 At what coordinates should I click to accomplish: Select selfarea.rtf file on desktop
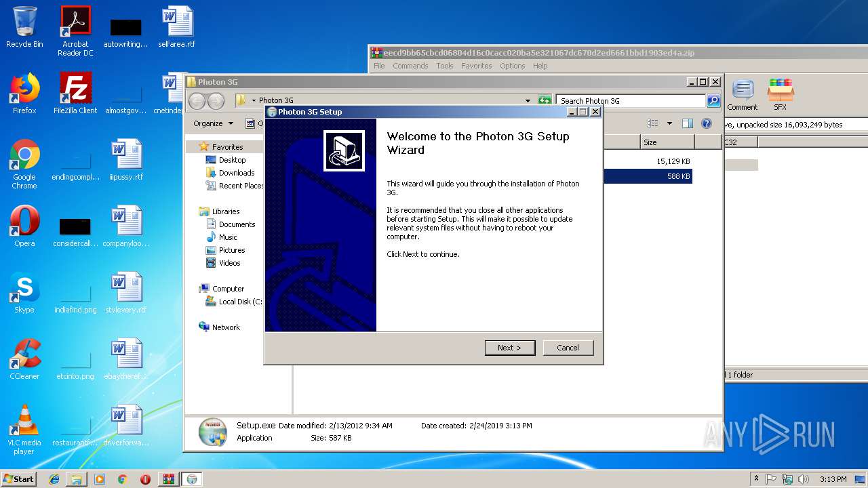click(177, 27)
